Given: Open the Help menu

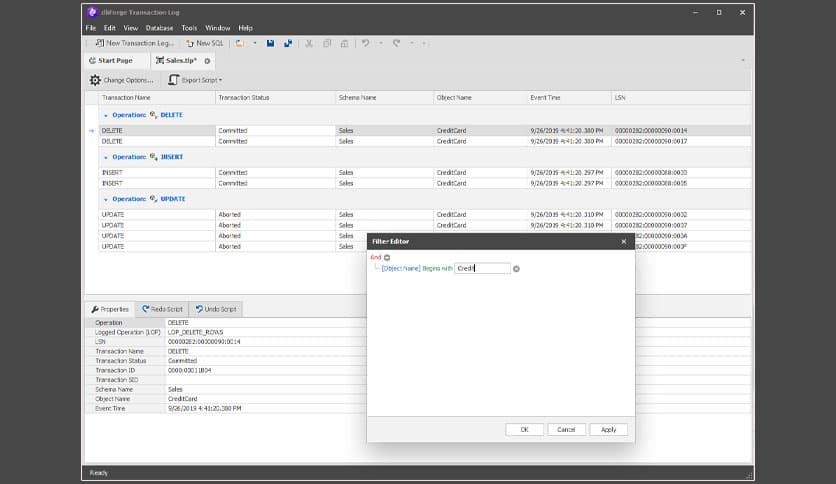Looking at the screenshot, I should [245, 28].
